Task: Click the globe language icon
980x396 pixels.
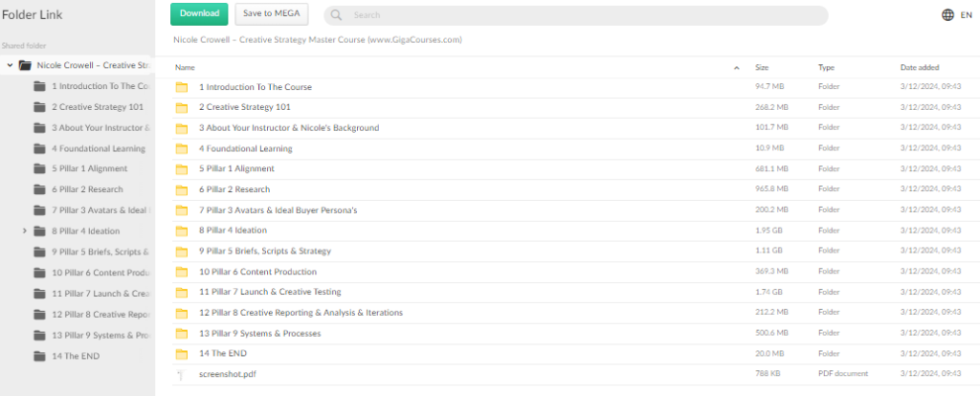Action: pos(947,14)
